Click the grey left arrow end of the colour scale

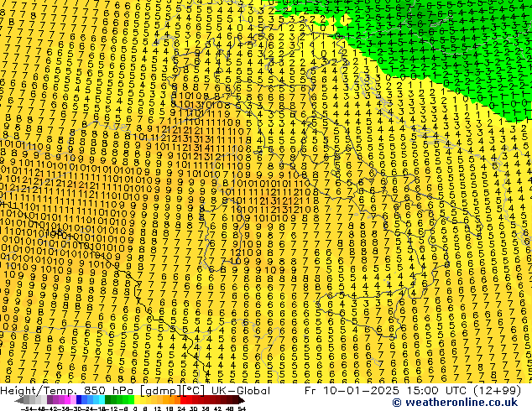click(x=19, y=400)
